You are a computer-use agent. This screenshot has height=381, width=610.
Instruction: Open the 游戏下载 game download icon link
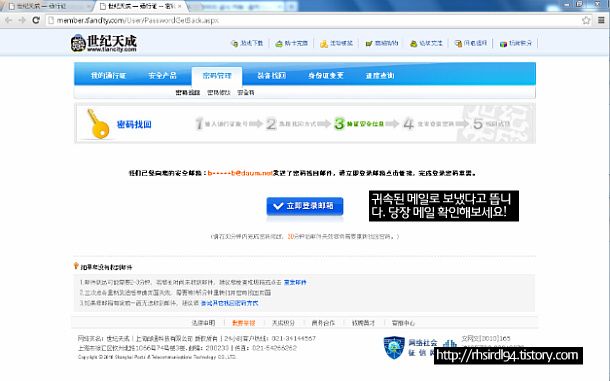(247, 43)
